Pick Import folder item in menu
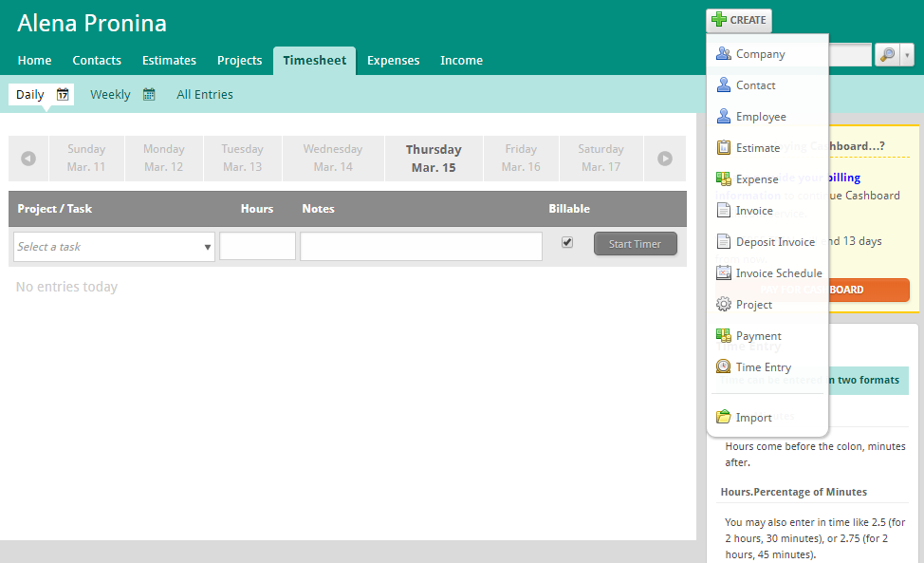 click(753, 418)
